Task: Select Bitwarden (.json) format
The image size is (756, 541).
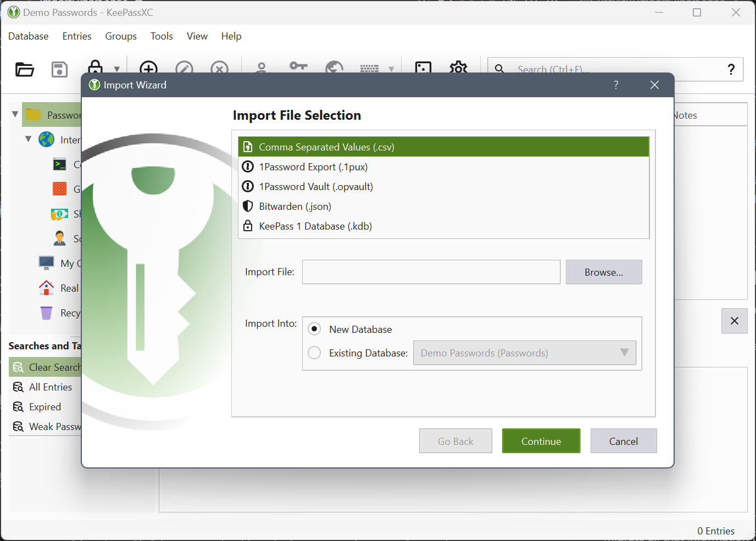Action: coord(444,206)
